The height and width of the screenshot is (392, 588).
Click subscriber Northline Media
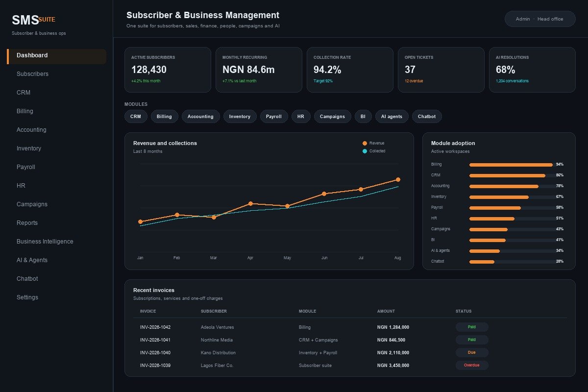pos(217,340)
